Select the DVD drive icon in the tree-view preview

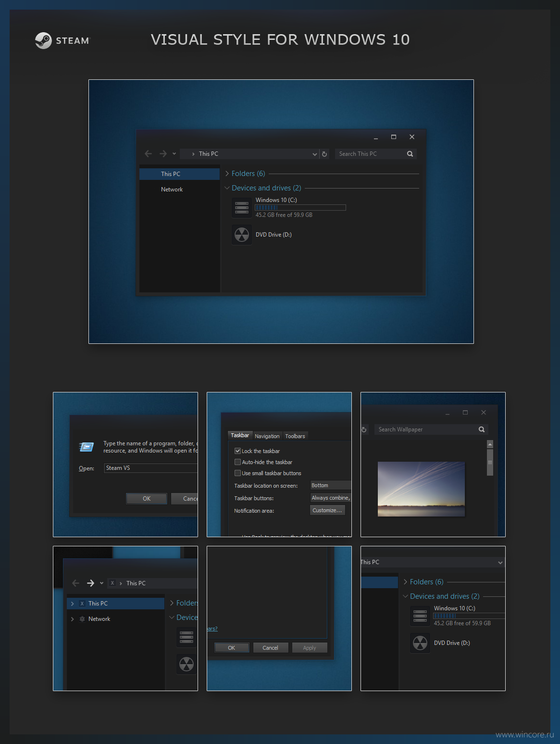click(x=187, y=664)
